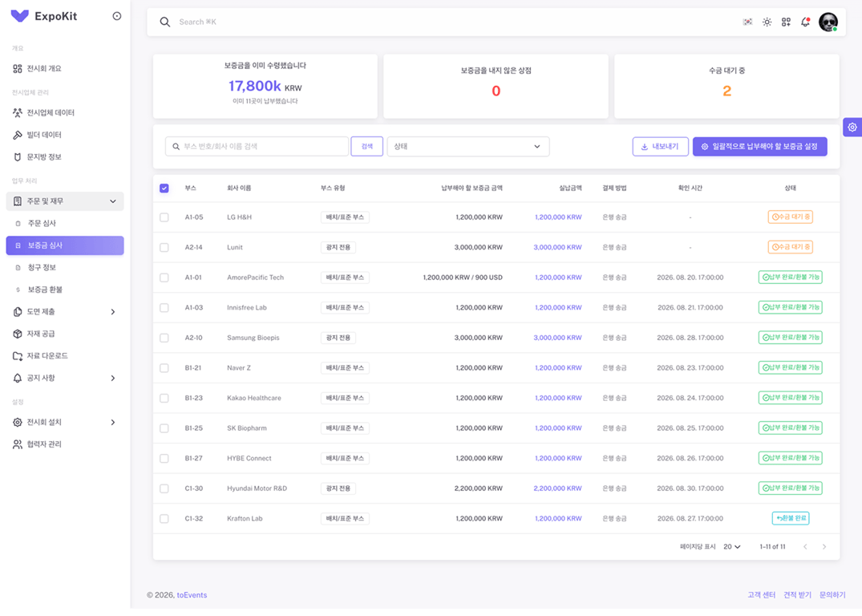Viewport: 862px width, 616px height.
Task: Click the 환불 완료 badge for Krafton Lab
Action: (x=790, y=518)
